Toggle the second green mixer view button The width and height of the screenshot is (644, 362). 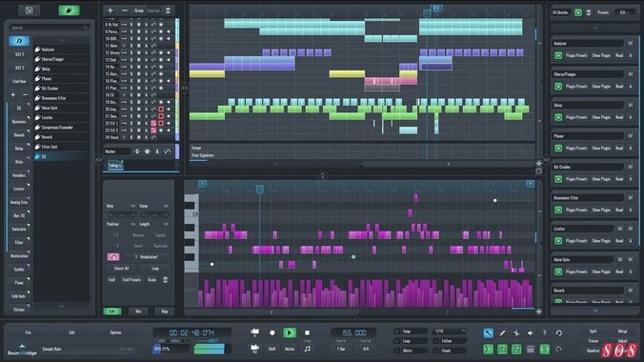502,350
